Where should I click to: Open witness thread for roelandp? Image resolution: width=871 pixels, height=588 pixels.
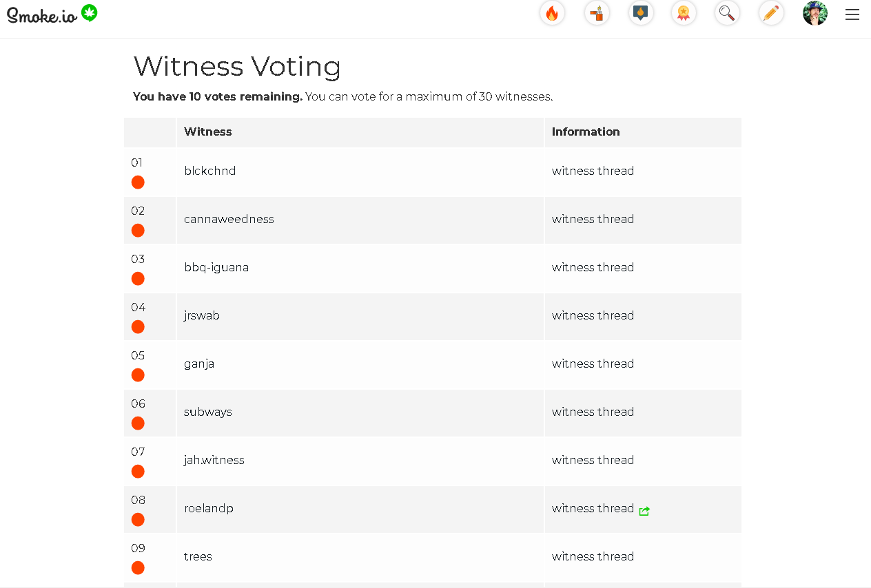click(593, 508)
